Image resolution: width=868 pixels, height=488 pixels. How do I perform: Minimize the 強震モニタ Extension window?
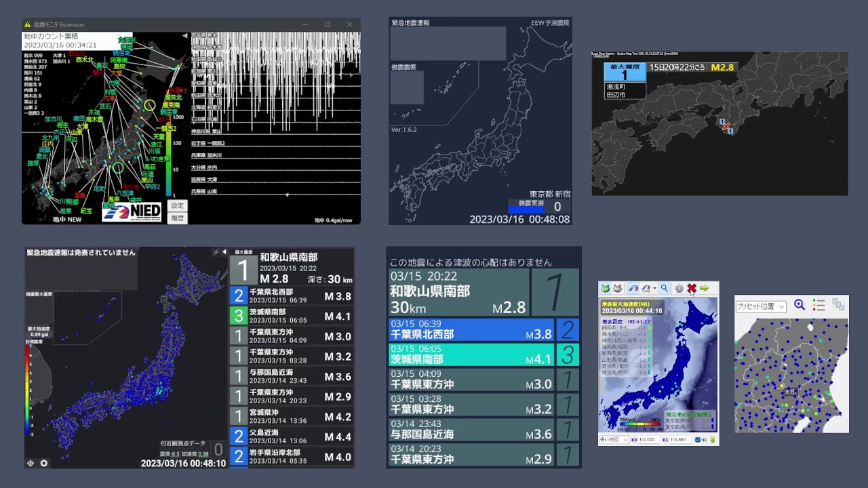point(305,24)
